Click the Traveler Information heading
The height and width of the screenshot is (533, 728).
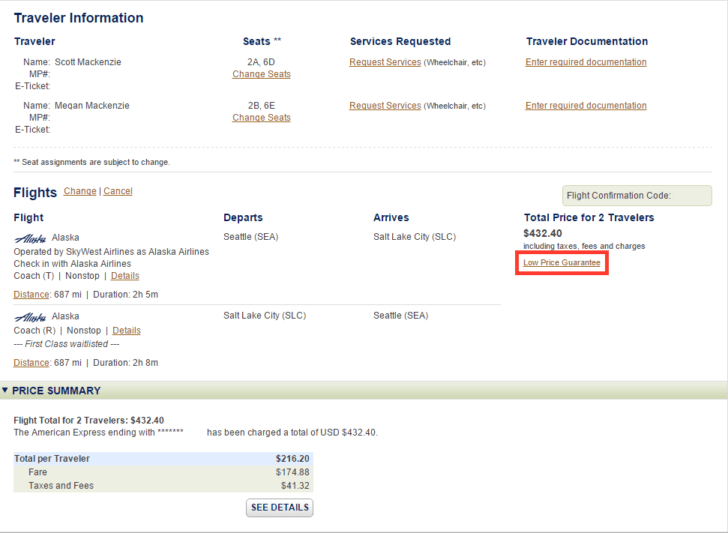[x=78, y=18]
